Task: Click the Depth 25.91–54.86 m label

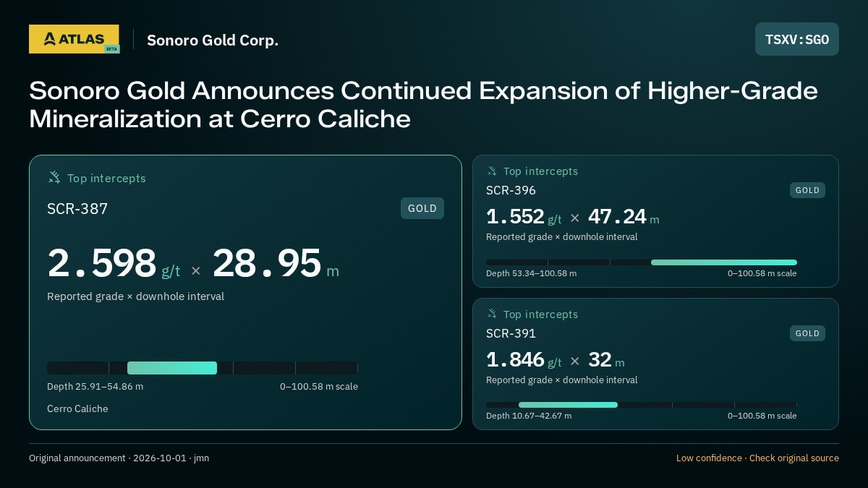Action: 95,386
